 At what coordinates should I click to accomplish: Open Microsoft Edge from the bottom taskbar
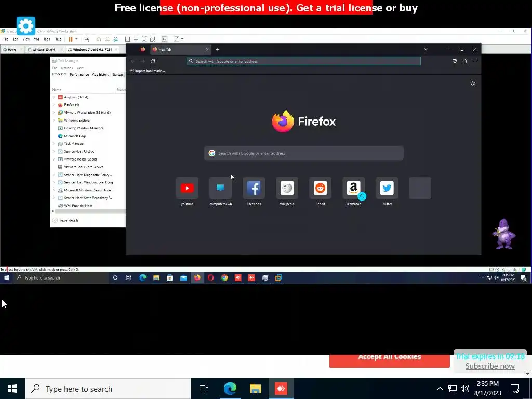(x=230, y=389)
